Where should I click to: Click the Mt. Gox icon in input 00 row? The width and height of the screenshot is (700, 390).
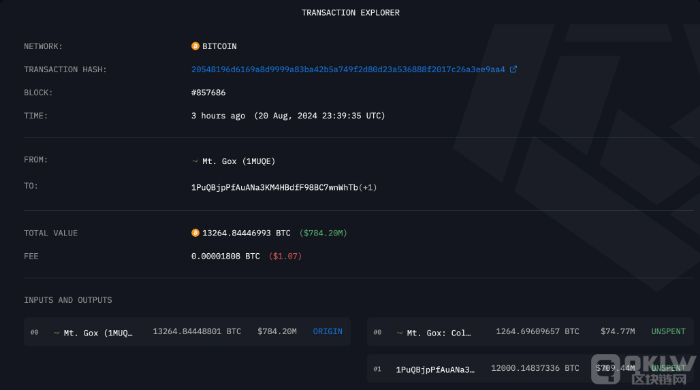[57, 332]
